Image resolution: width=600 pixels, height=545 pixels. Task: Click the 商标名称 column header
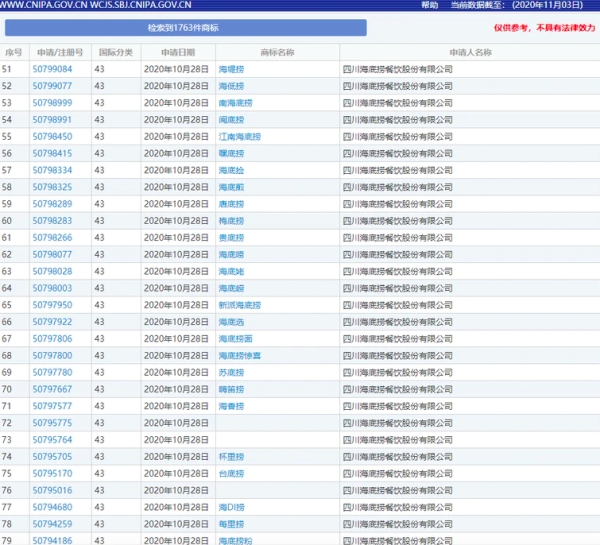coord(277,52)
